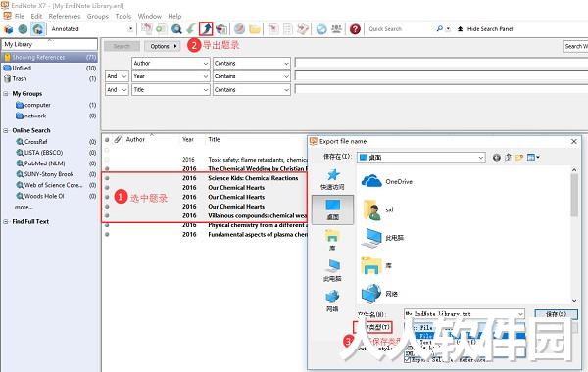This screenshot has width=588, height=372.
Task: Select OneDrive item in Export dialog
Action: [387, 182]
